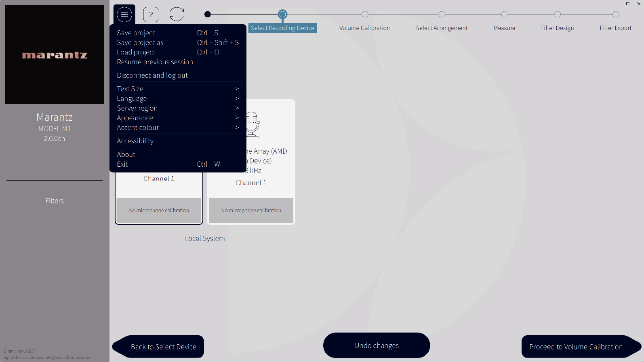The width and height of the screenshot is (644, 362).
Task: Jump to the Measure step circle
Action: coord(504,14)
